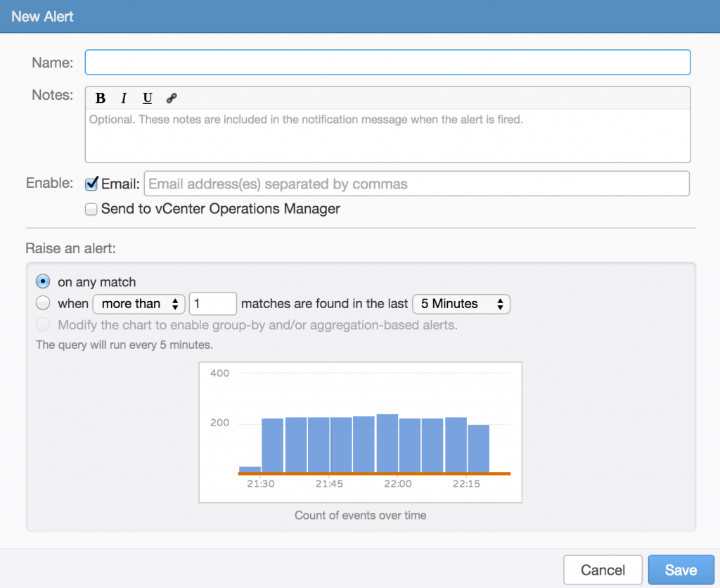Image resolution: width=720 pixels, height=588 pixels.
Task: Toggle italic formatting in Notes toolbar
Action: tap(124, 98)
